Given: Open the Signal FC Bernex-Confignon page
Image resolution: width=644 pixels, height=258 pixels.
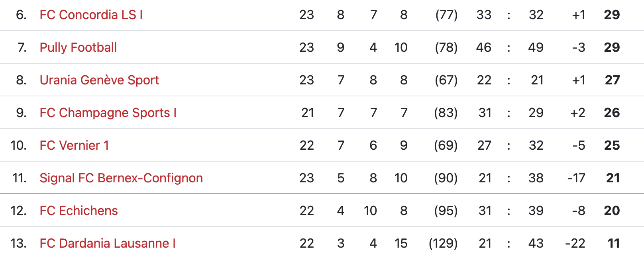Looking at the screenshot, I should tap(121, 178).
